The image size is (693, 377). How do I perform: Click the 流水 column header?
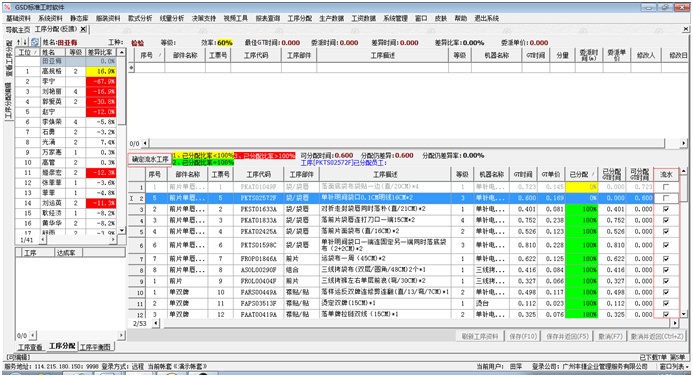[x=666, y=174]
